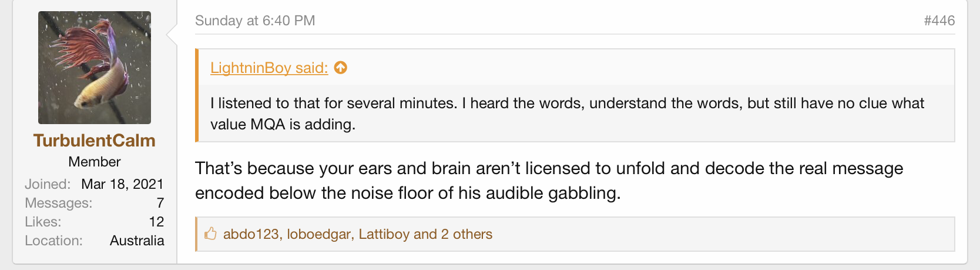Click the likes count 12
This screenshot has height=270, width=980.
click(x=156, y=222)
